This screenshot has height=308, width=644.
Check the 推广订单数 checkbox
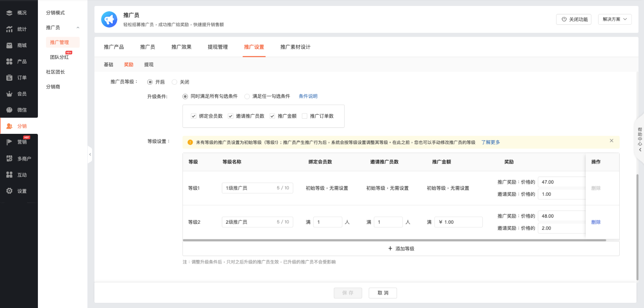pyautogui.click(x=304, y=116)
